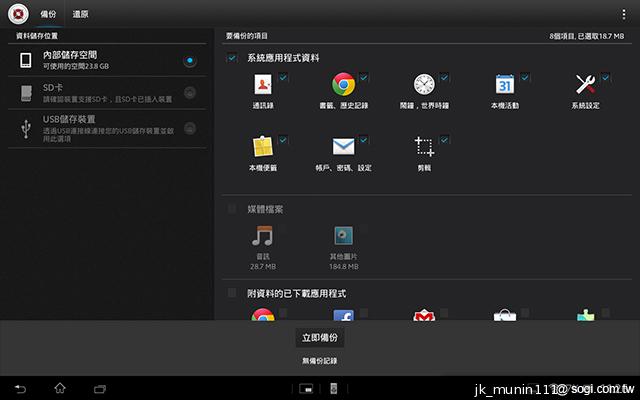This screenshot has height=400, width=640.
Task: Click the downloaded Facebook app icon
Action: tap(343, 315)
